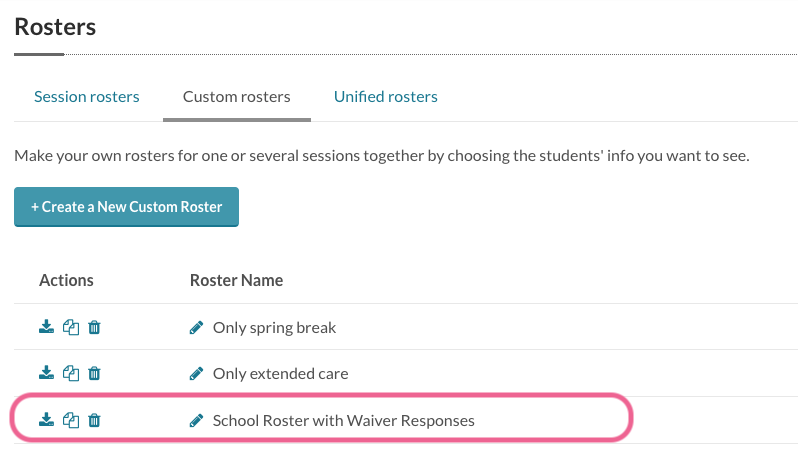Edit the Only spring break roster name
The height and width of the screenshot is (476, 798).
[196, 327]
